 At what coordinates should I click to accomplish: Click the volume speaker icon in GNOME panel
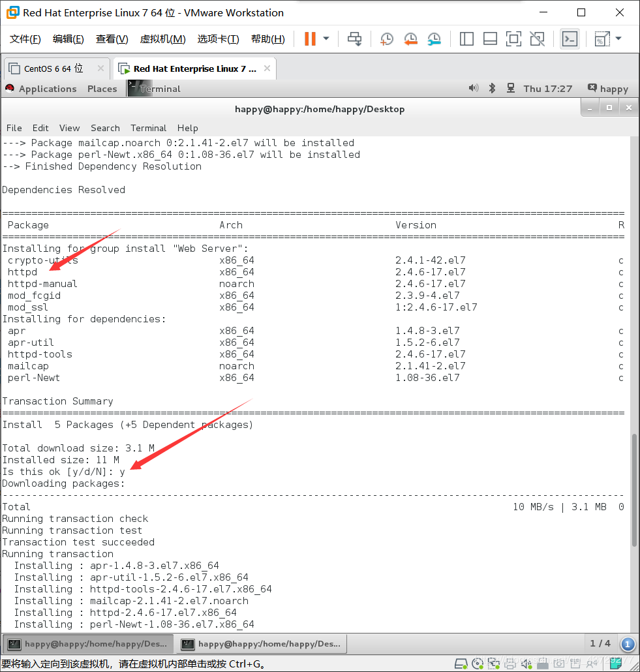click(x=473, y=88)
